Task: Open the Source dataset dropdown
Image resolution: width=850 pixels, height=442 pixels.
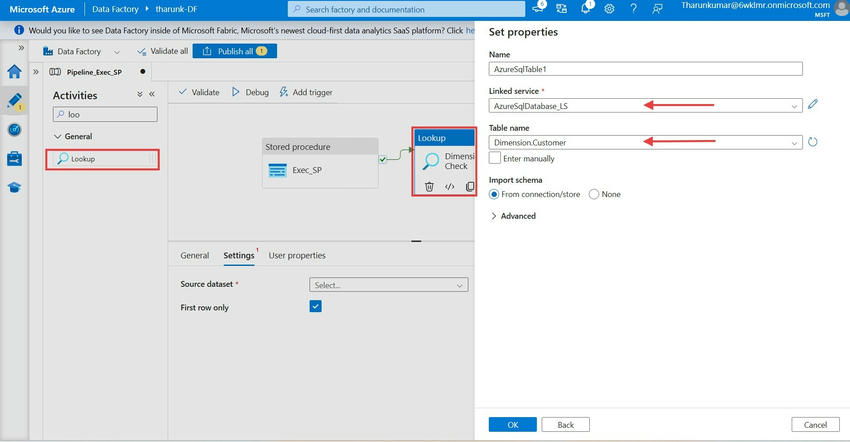Action: [x=388, y=285]
